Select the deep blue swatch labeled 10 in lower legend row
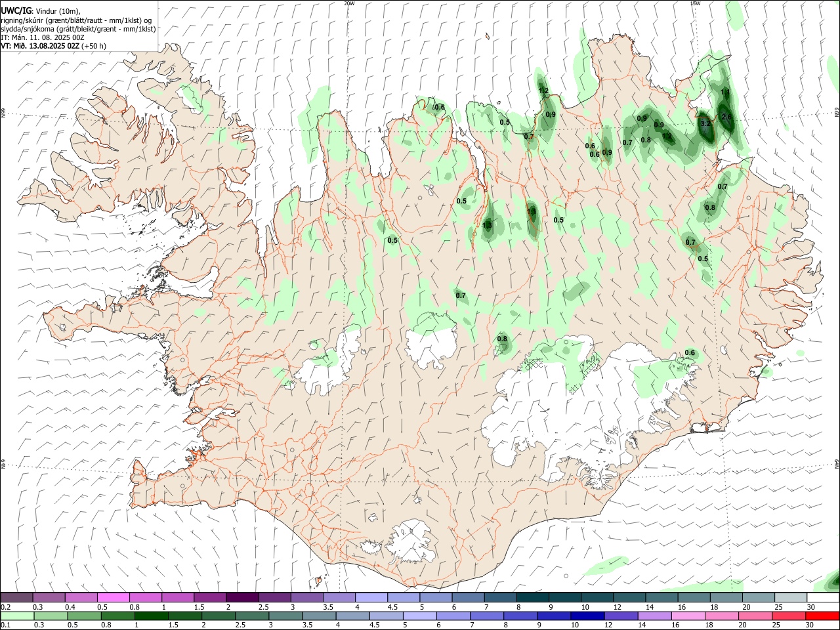The width and height of the screenshot is (840, 630). pyautogui.click(x=587, y=616)
